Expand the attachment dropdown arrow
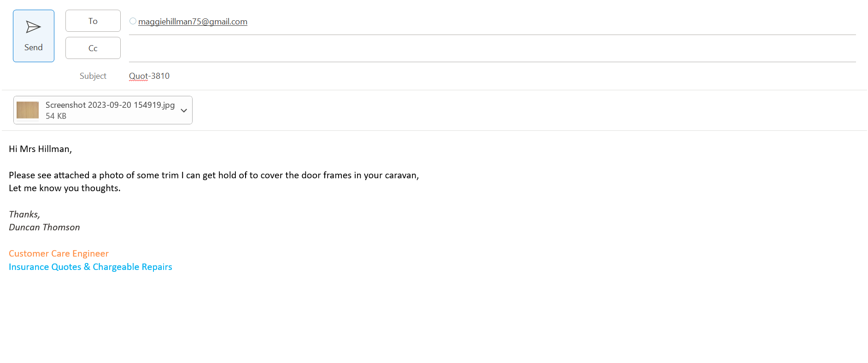 (x=184, y=111)
